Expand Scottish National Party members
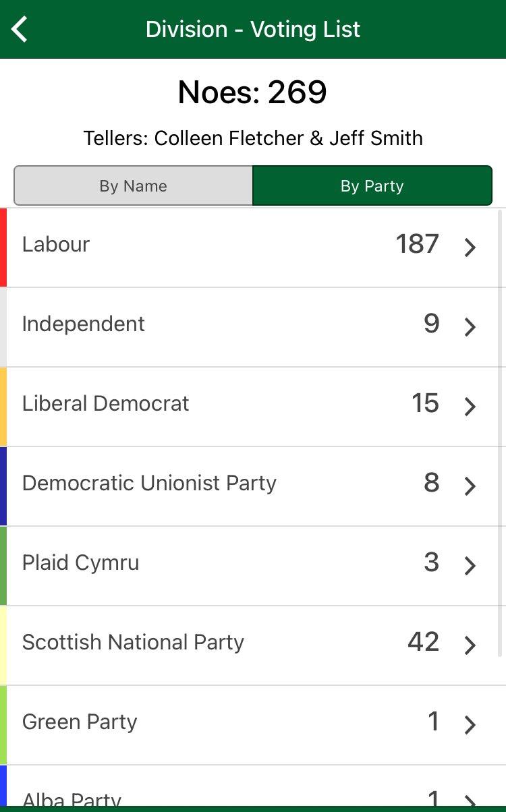Screen dimensions: 506x812 pos(253,645)
